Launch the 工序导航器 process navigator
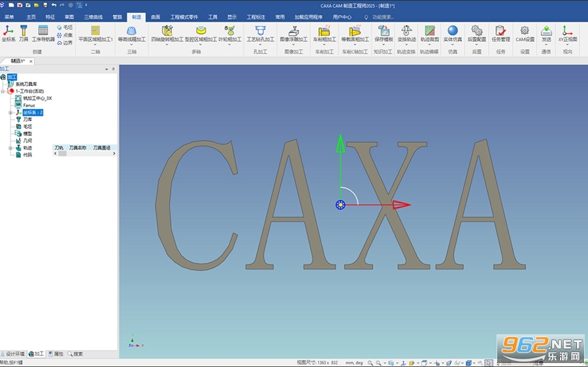Viewport: 588px width, 367px height. point(43,33)
